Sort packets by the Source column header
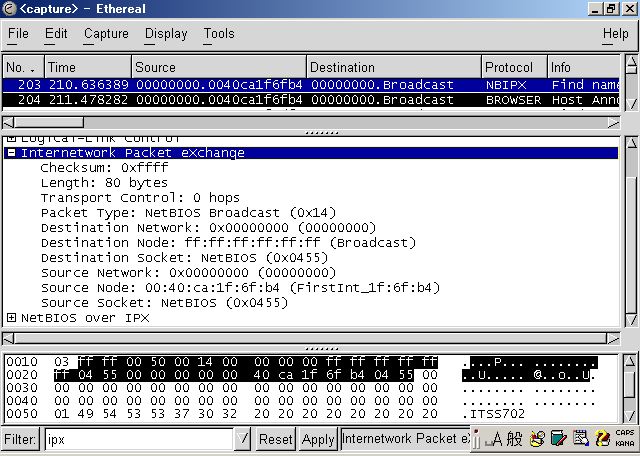The height and width of the screenshot is (456, 640). pyautogui.click(x=219, y=67)
